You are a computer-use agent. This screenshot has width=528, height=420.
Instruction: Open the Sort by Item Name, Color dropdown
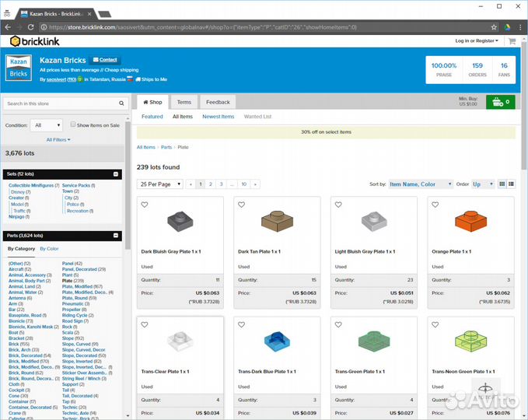click(420, 184)
